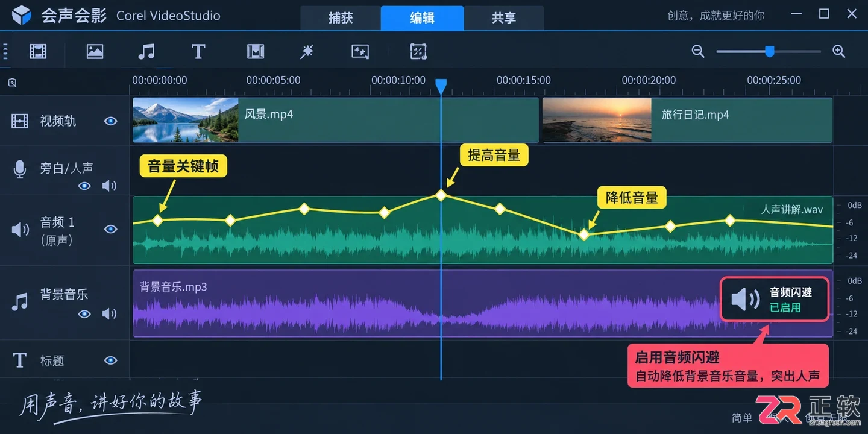Image resolution: width=868 pixels, height=434 pixels.
Task: Click the 背景音乐 track label
Action: [x=64, y=295]
